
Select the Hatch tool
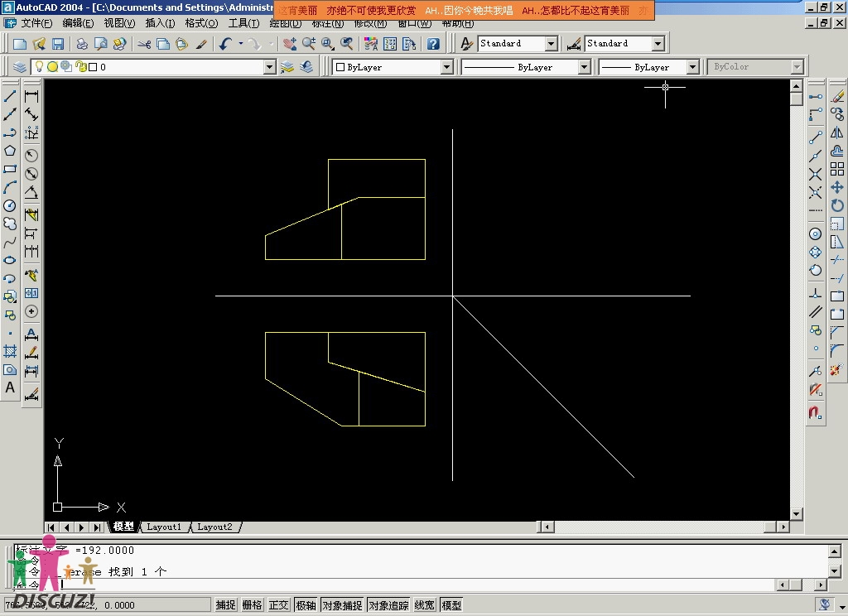[x=10, y=352]
